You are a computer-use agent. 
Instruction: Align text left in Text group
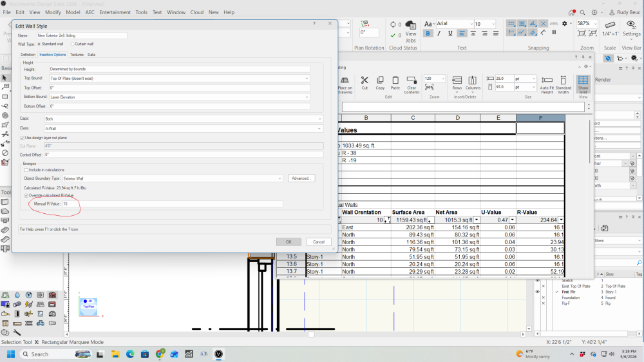(462, 33)
